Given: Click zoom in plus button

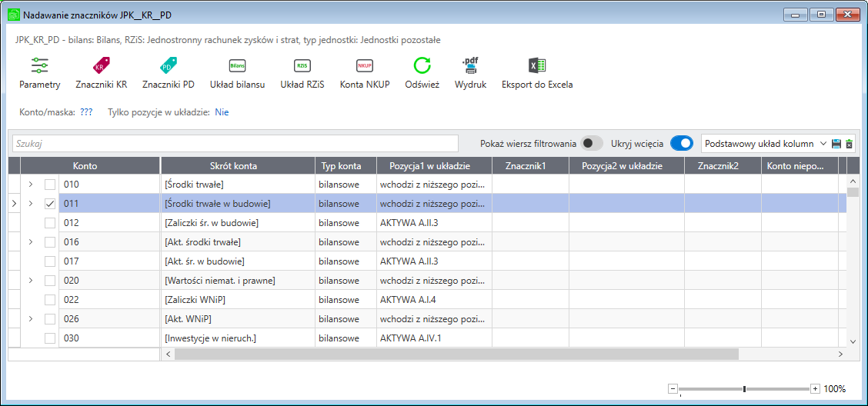Looking at the screenshot, I should pyautogui.click(x=815, y=389).
